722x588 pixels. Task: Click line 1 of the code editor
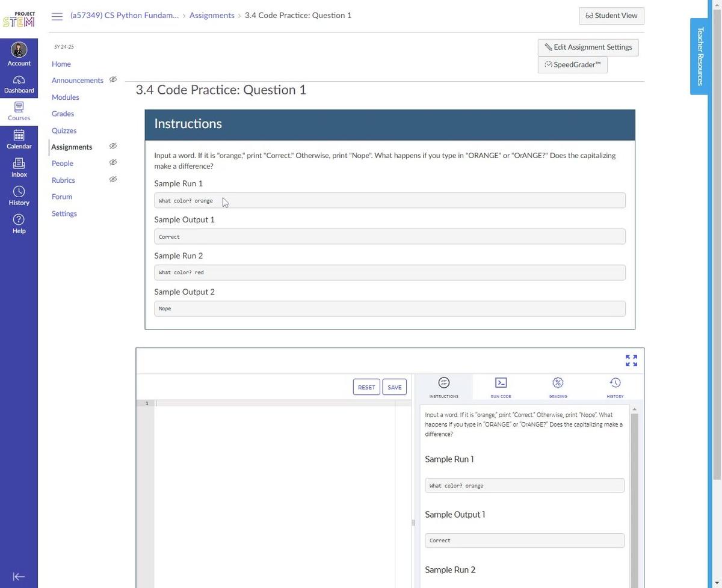point(274,403)
